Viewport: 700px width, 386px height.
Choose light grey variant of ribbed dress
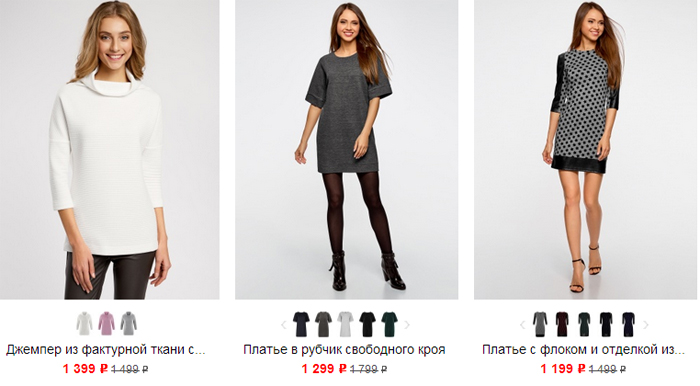pyautogui.click(x=346, y=324)
